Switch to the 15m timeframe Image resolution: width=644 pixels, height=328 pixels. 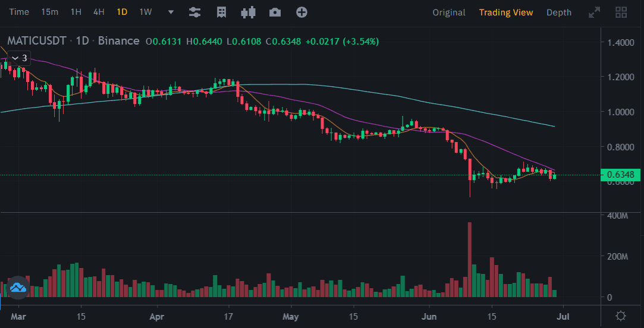[49, 12]
